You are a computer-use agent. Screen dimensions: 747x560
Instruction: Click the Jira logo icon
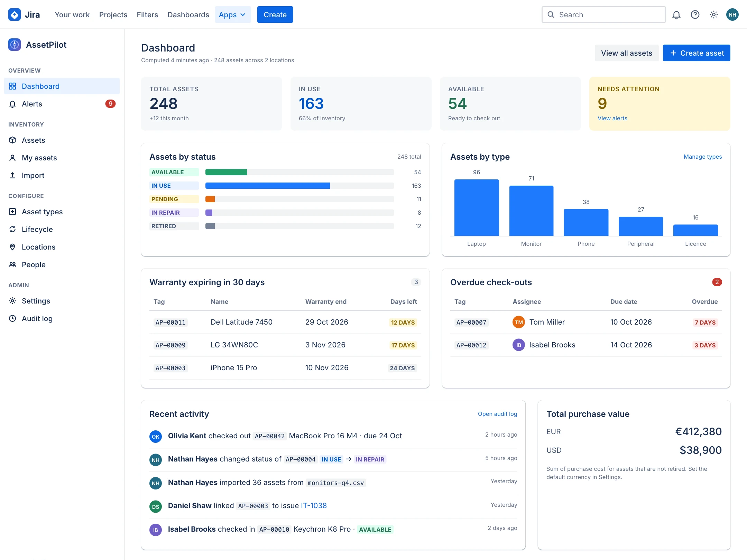[x=15, y=15]
